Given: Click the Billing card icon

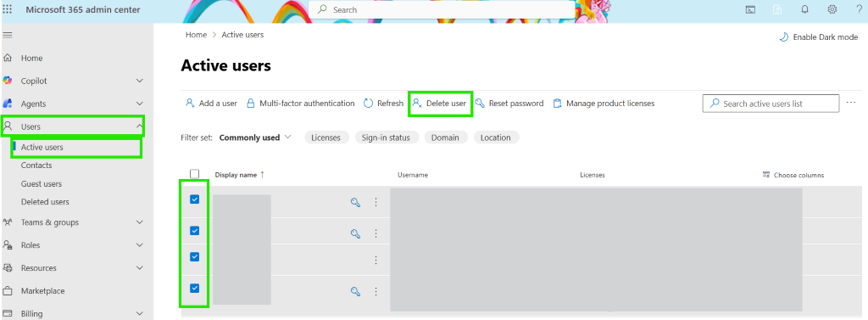Looking at the screenshot, I should click(8, 313).
